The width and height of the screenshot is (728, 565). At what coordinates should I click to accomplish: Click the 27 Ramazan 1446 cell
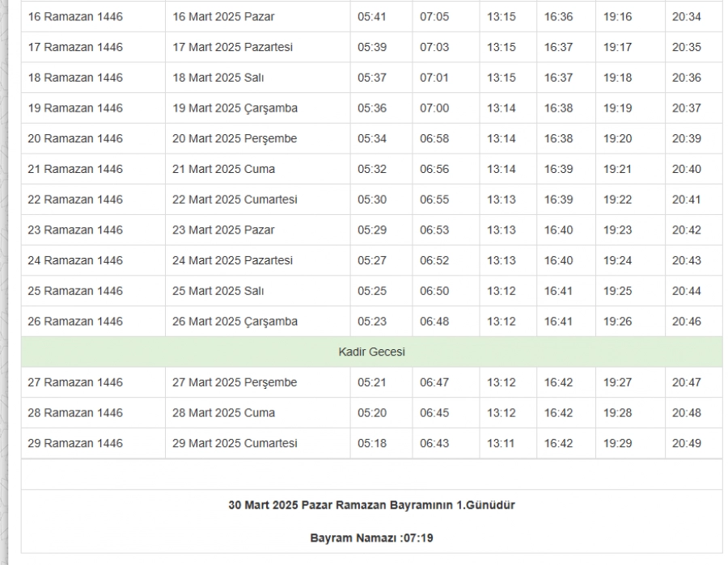click(x=75, y=382)
